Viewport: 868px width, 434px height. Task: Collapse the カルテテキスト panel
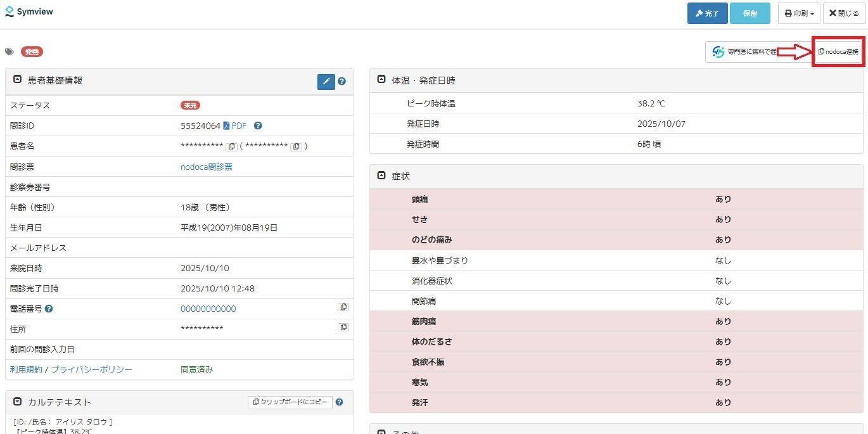[17, 402]
